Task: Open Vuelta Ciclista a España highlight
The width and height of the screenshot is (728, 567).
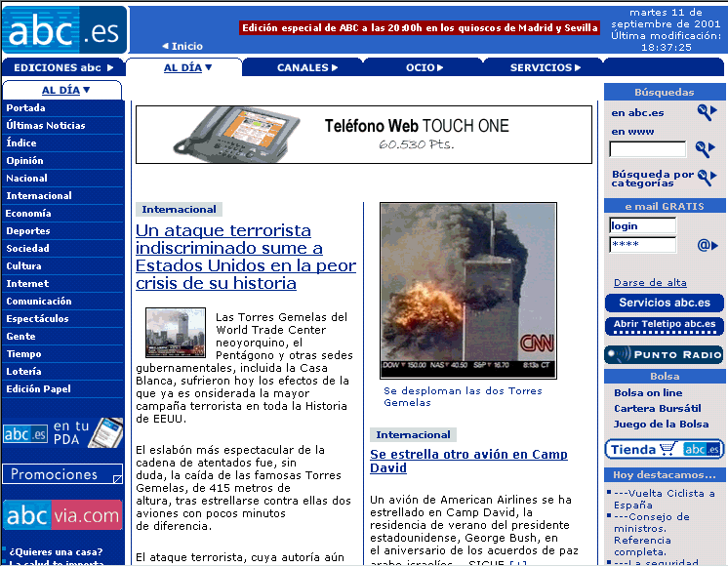Action: [664, 499]
